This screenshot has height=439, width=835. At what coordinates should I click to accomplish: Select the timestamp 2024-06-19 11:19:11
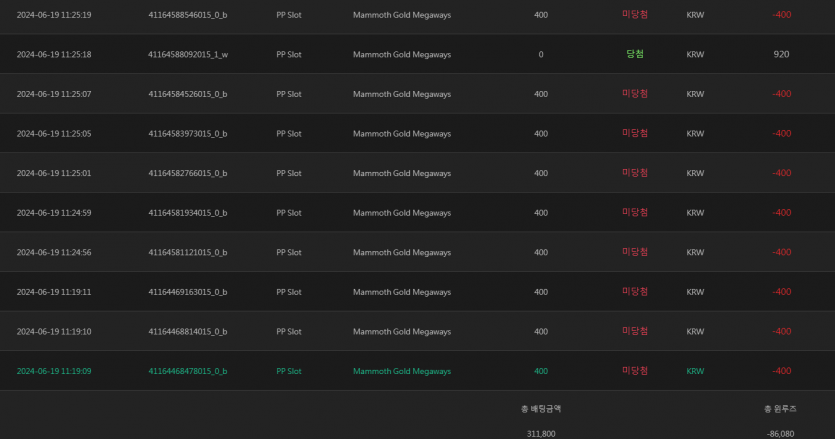pyautogui.click(x=54, y=292)
